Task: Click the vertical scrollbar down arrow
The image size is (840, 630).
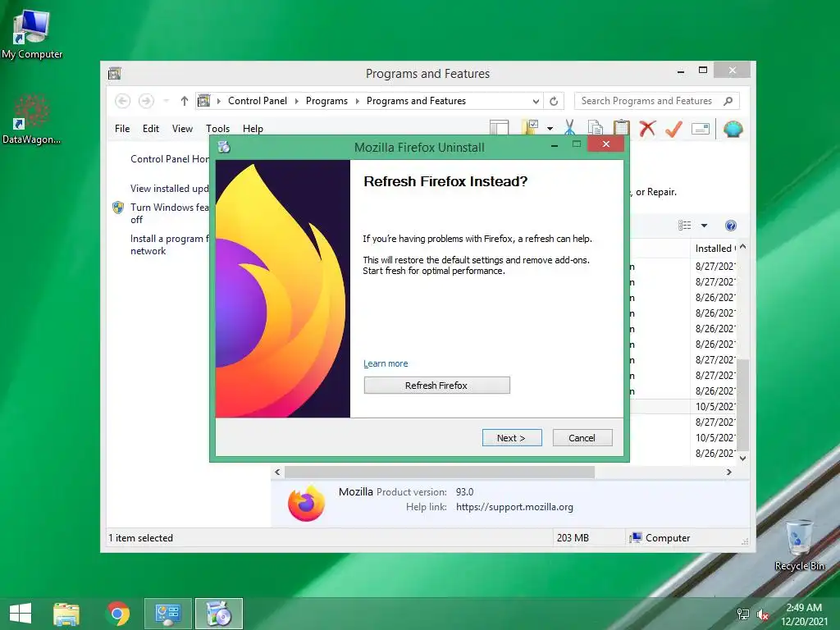Action: point(742,458)
